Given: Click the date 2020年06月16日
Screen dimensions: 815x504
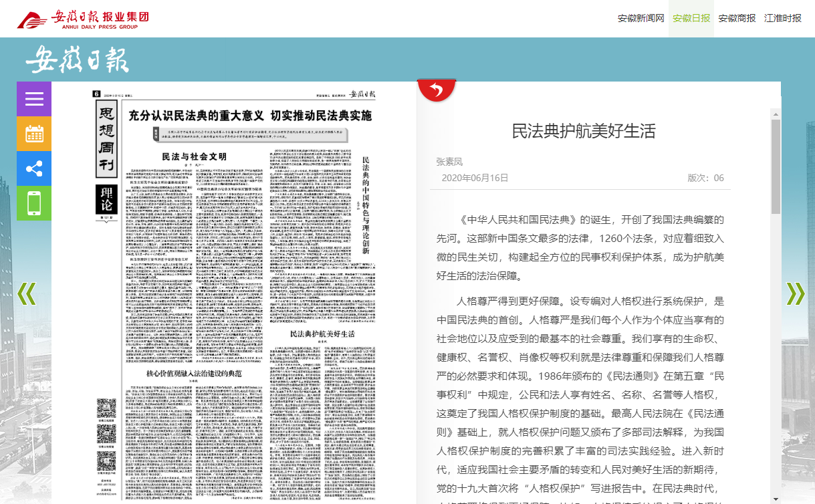Looking at the screenshot, I should [x=475, y=178].
